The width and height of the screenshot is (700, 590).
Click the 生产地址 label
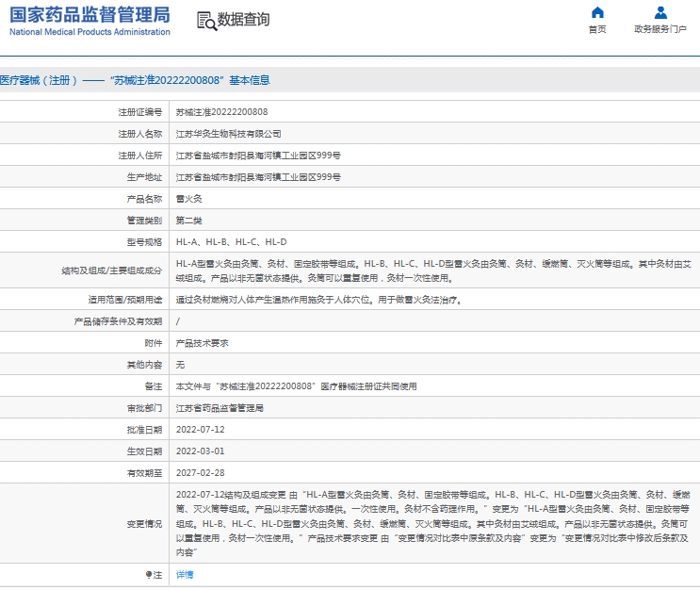[145, 177]
